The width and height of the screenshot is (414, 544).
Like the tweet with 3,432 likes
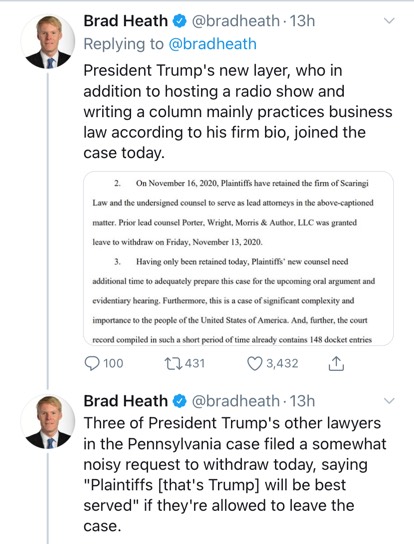pos(254,363)
